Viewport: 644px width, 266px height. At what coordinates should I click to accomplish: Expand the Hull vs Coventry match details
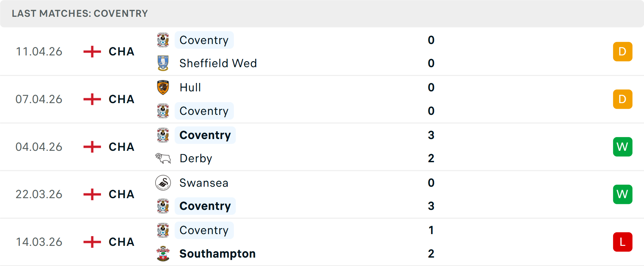tap(322, 99)
